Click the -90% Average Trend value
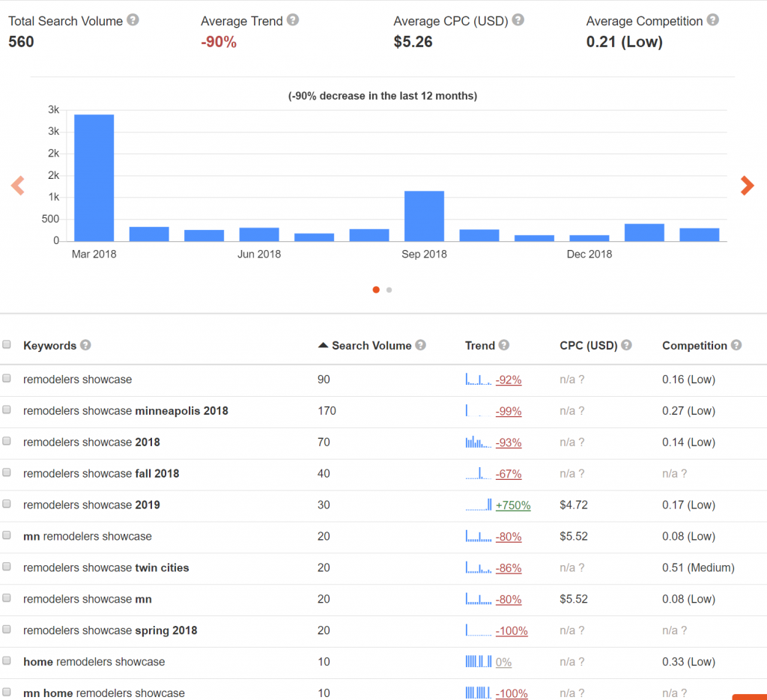The image size is (767, 700). 219,42
